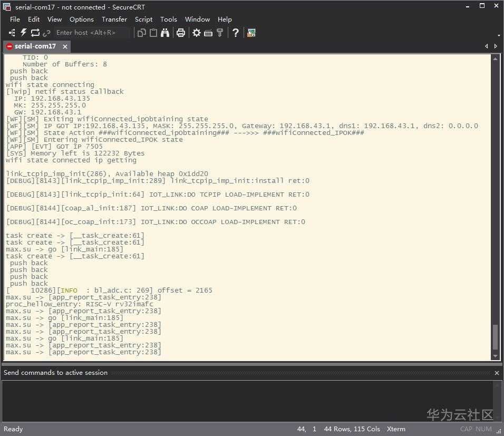Click the terminal scrollbar up arrow
Screen dimensions: 504x436
(496, 59)
